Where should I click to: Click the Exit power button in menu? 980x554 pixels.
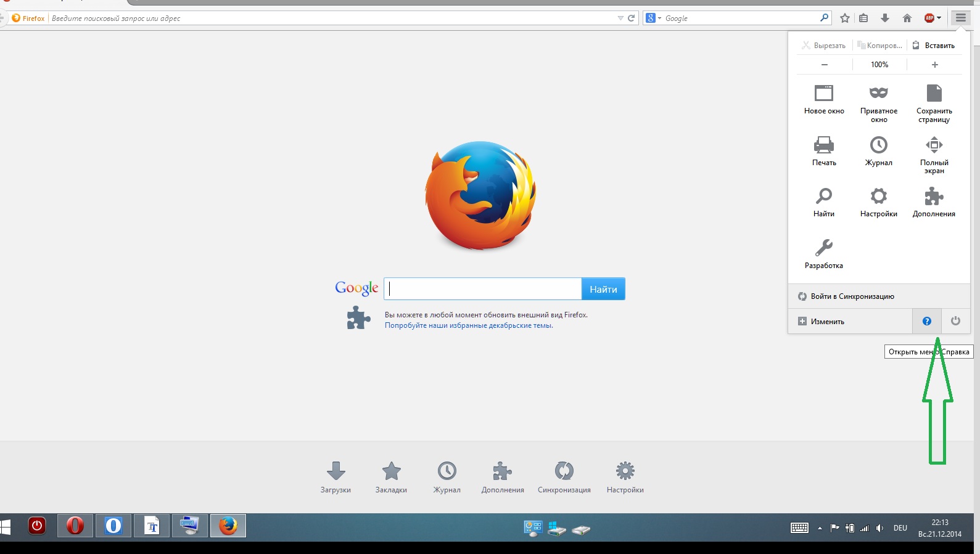point(955,321)
